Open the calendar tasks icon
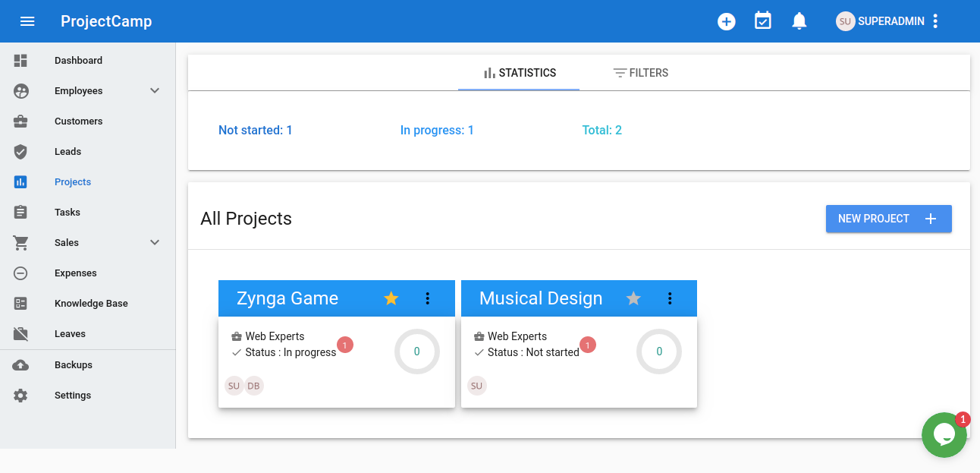 (762, 21)
